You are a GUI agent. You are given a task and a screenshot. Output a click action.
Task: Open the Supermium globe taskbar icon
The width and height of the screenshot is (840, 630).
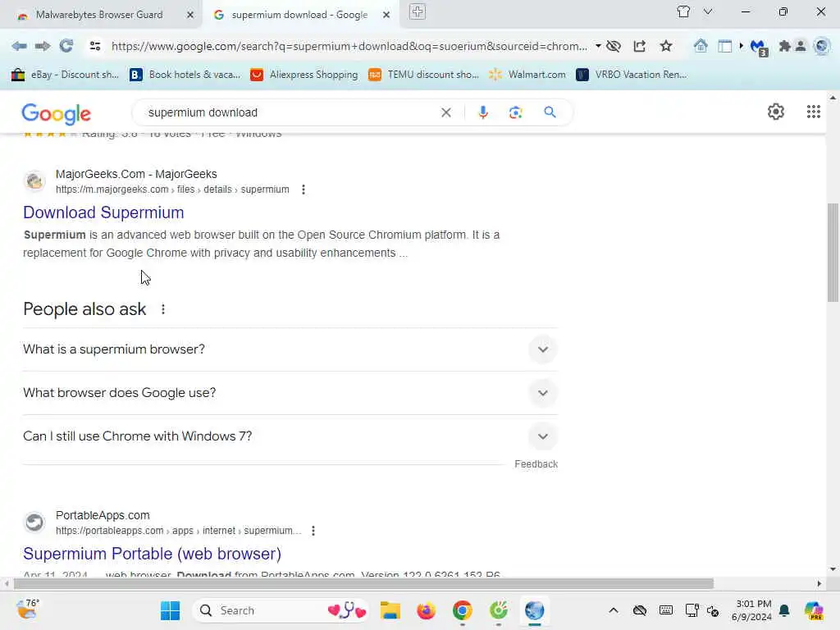[x=534, y=610]
